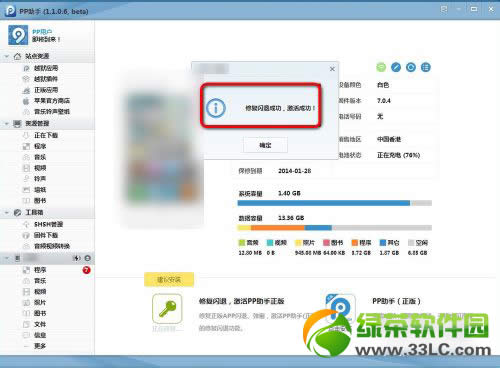Open 壁纸 under 资源管理

pos(40,190)
